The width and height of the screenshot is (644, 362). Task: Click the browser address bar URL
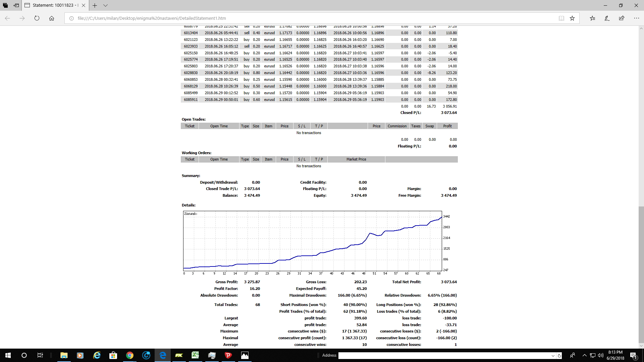click(x=152, y=18)
